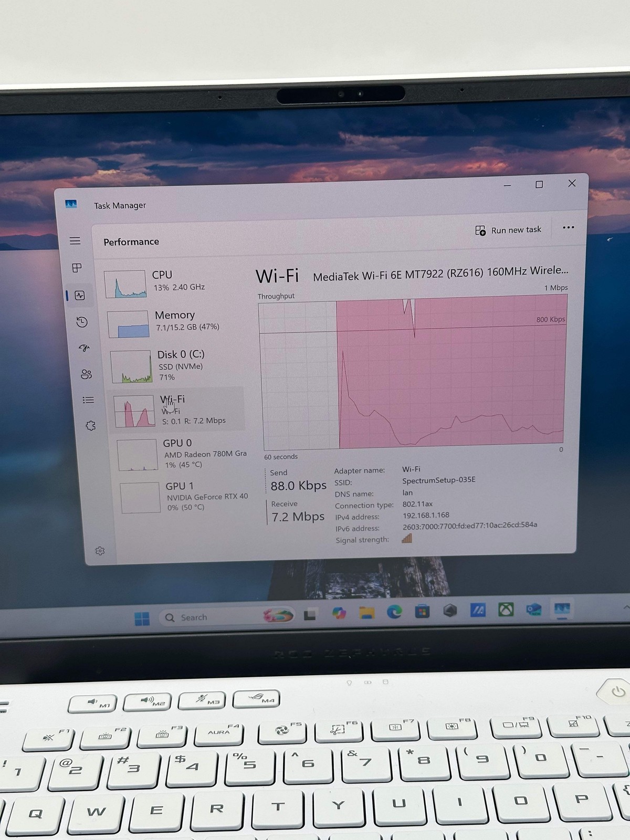Click the Run new task button

(x=508, y=230)
